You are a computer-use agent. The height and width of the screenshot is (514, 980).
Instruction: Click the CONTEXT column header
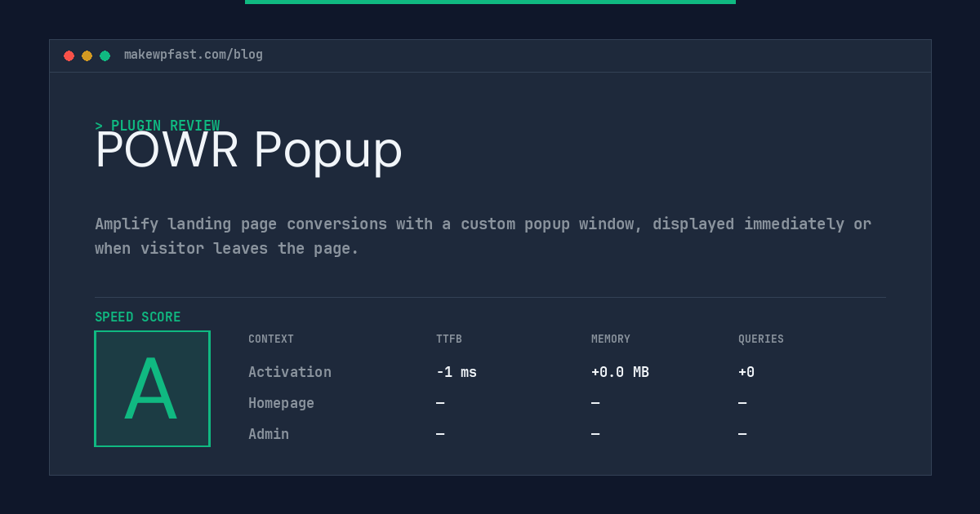point(271,339)
